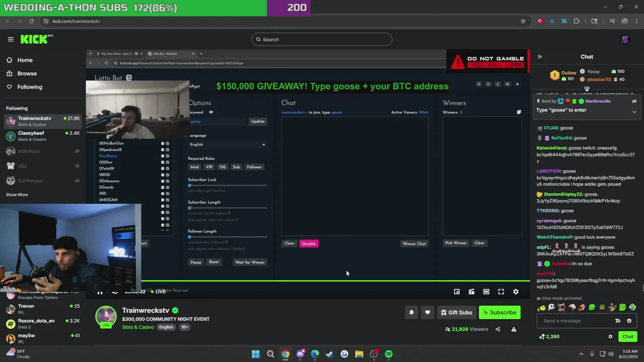Open Windows Start menu

coord(256,354)
